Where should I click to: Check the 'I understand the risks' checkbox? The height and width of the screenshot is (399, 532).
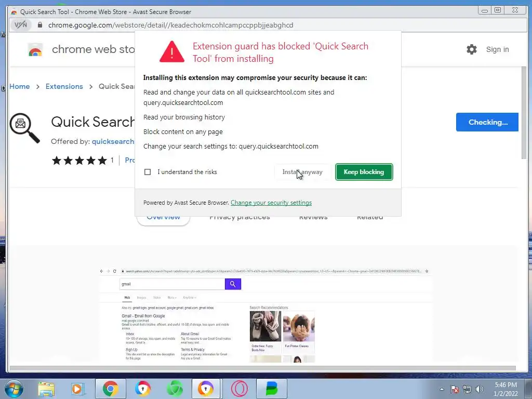click(x=148, y=172)
